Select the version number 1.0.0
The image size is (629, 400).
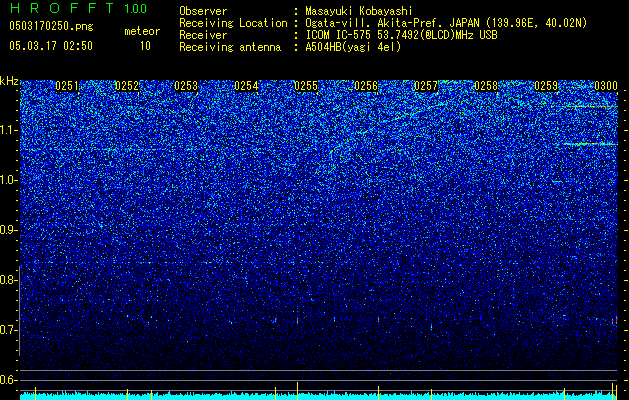coord(135,8)
